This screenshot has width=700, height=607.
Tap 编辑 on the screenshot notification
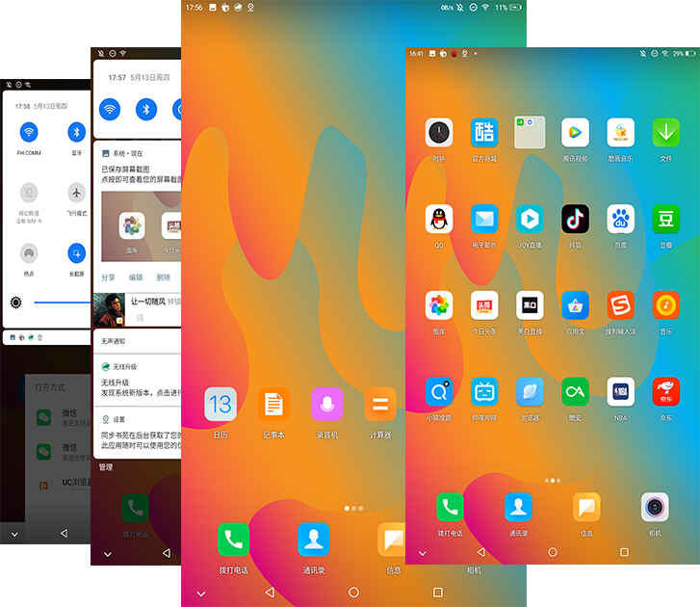coord(136,277)
